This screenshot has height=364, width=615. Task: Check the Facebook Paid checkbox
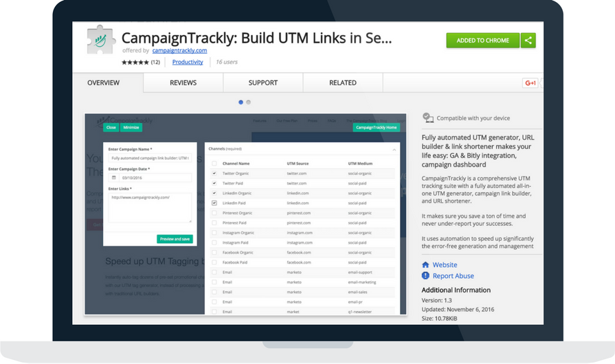coord(214,262)
